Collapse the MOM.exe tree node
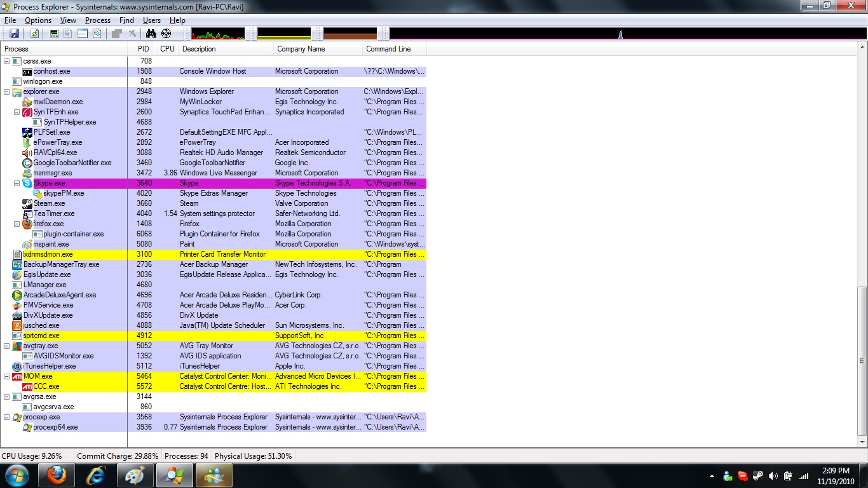868x488 pixels. click(x=7, y=376)
